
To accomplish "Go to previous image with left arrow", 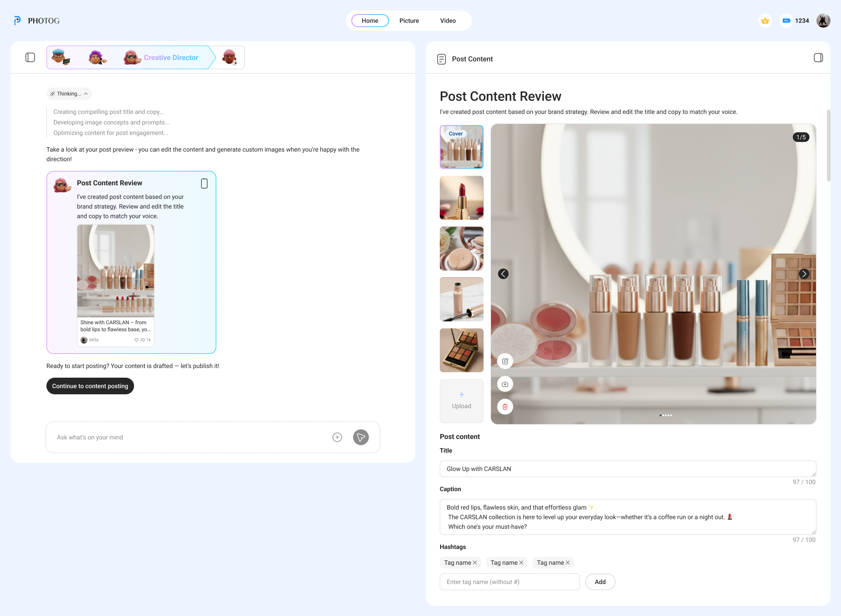I will point(503,274).
